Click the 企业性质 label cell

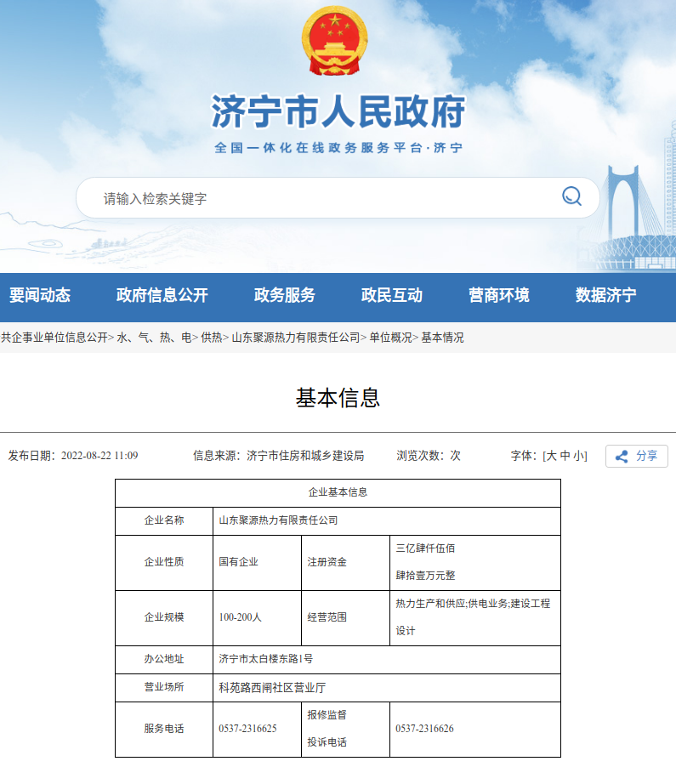point(164,562)
